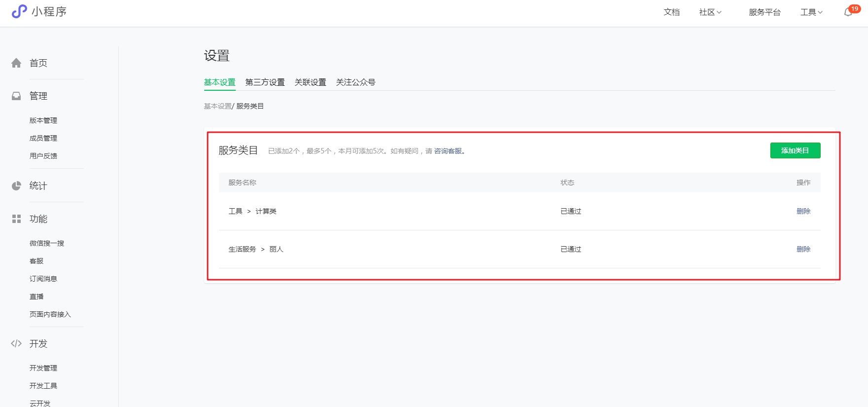
Task: Open 直播 in the sidebar
Action: (36, 296)
